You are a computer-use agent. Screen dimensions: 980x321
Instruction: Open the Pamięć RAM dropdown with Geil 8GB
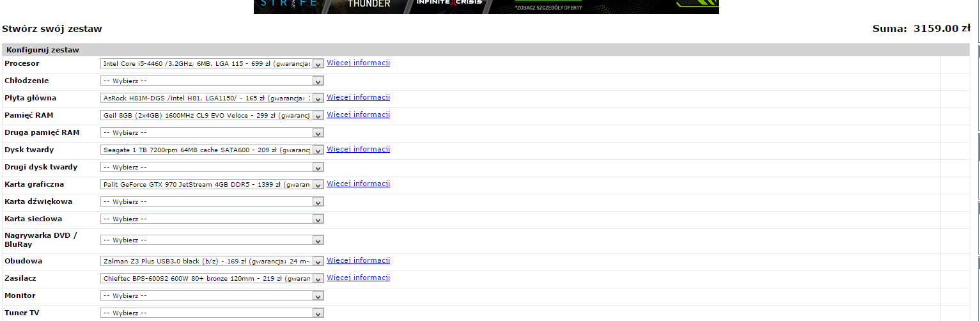212,116
